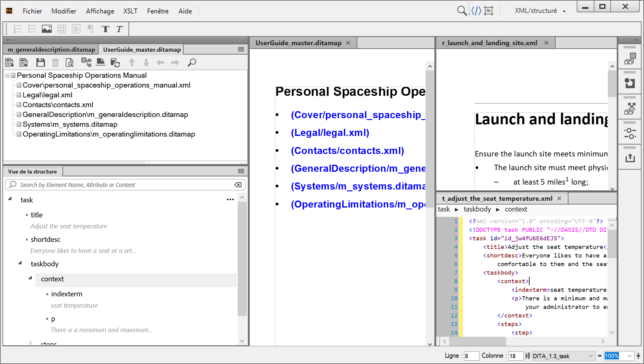Open the XSLT menu

coord(130,11)
